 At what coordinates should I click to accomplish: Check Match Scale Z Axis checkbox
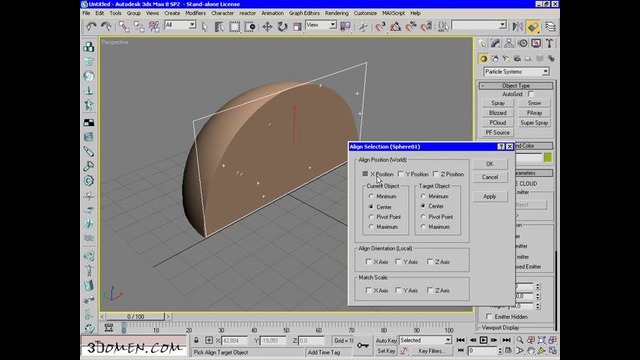click(430, 290)
